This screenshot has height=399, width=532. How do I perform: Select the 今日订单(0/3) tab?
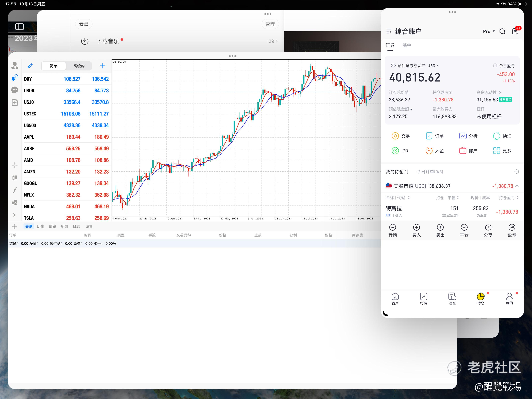430,172
